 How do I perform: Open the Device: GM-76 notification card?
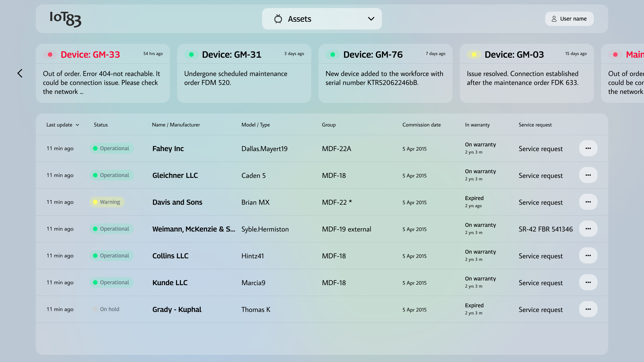[385, 74]
